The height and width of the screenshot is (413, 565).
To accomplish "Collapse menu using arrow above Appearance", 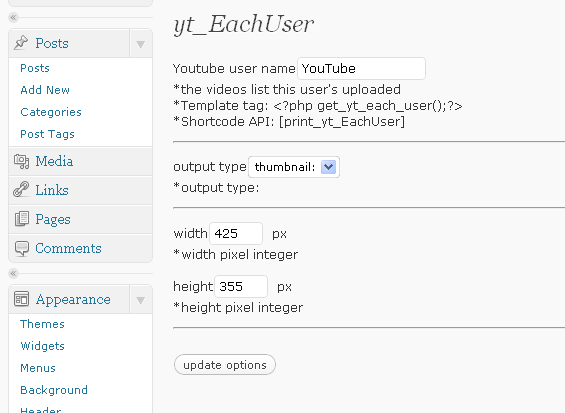I will coord(13,273).
